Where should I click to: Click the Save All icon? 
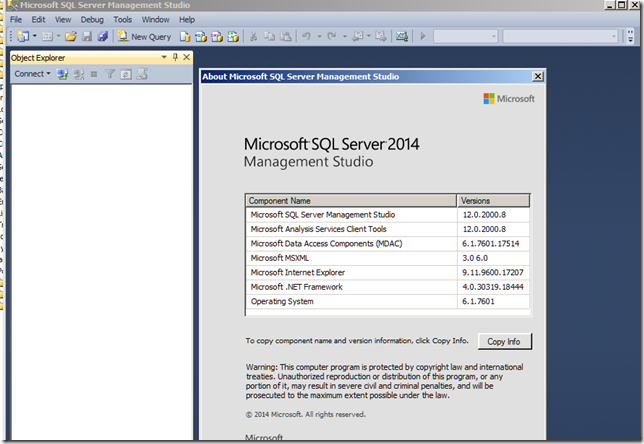click(102, 36)
